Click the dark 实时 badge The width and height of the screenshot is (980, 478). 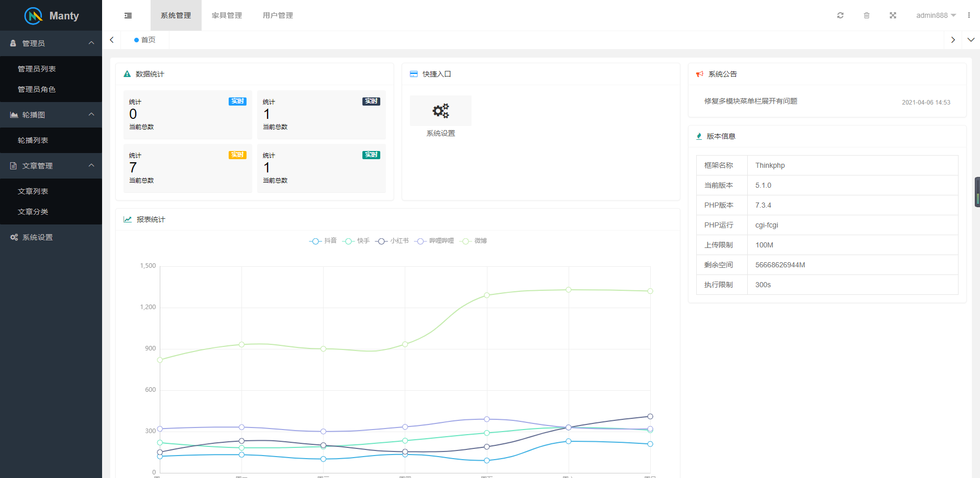371,102
